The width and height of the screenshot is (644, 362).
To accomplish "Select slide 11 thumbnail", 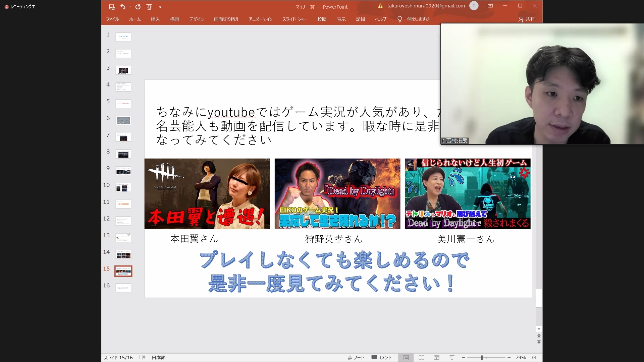I will (x=123, y=204).
